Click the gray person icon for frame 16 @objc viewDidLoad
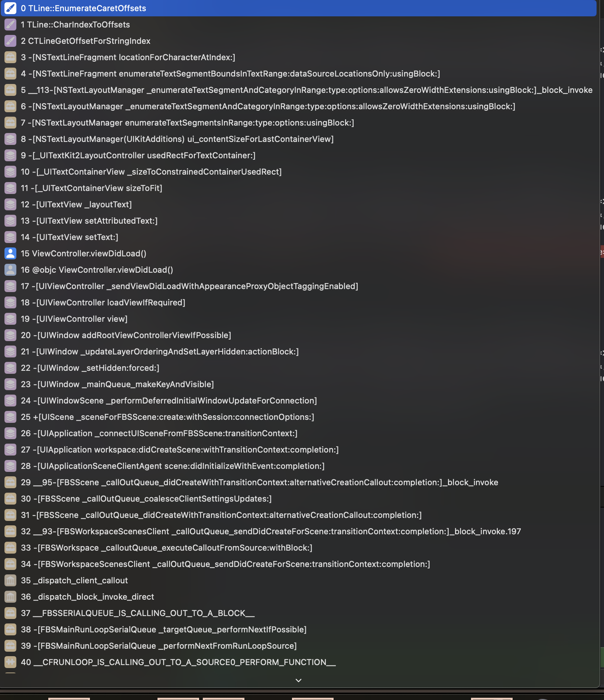 coord(10,270)
